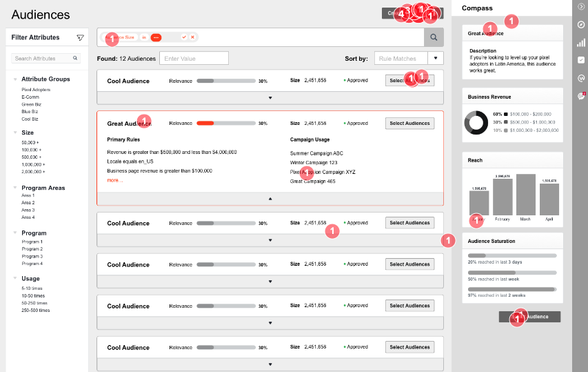Click Select Audiences for Great Audience
This screenshot has width=588, height=372.
coord(409,123)
